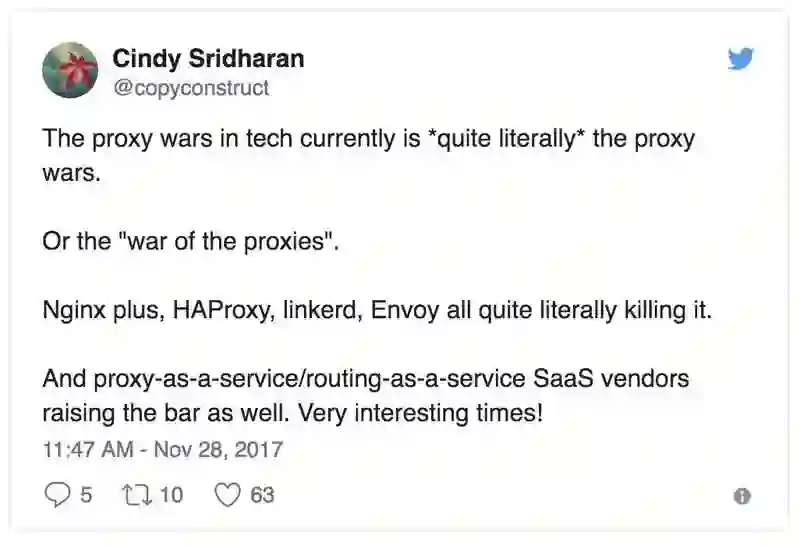Click the reply count 5
This screenshot has height=546, width=800.
tap(86, 494)
